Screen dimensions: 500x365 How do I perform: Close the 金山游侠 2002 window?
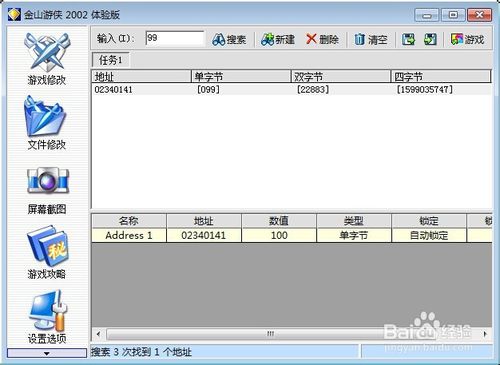point(480,15)
